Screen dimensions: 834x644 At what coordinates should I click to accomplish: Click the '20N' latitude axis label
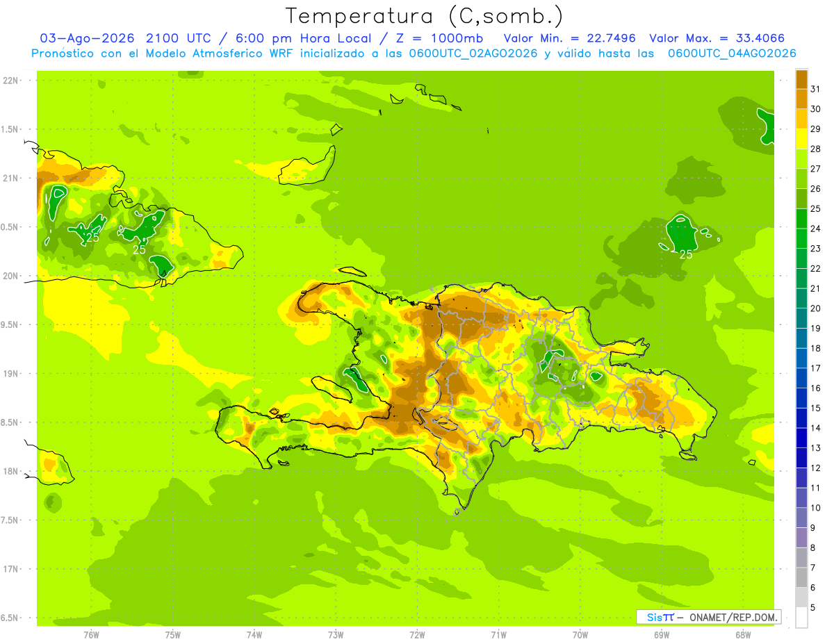[x=10, y=276]
